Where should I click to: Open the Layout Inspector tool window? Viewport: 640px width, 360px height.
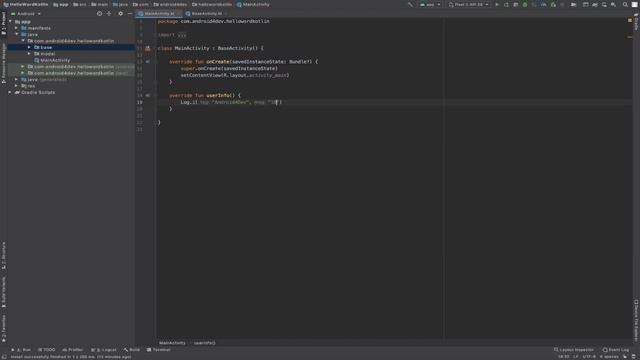573,350
